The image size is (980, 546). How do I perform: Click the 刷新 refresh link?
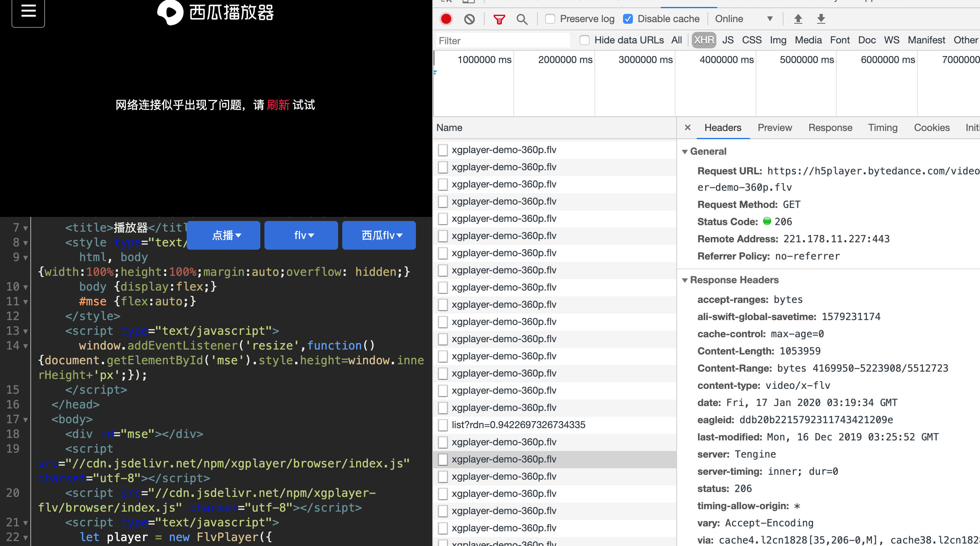pyautogui.click(x=279, y=105)
